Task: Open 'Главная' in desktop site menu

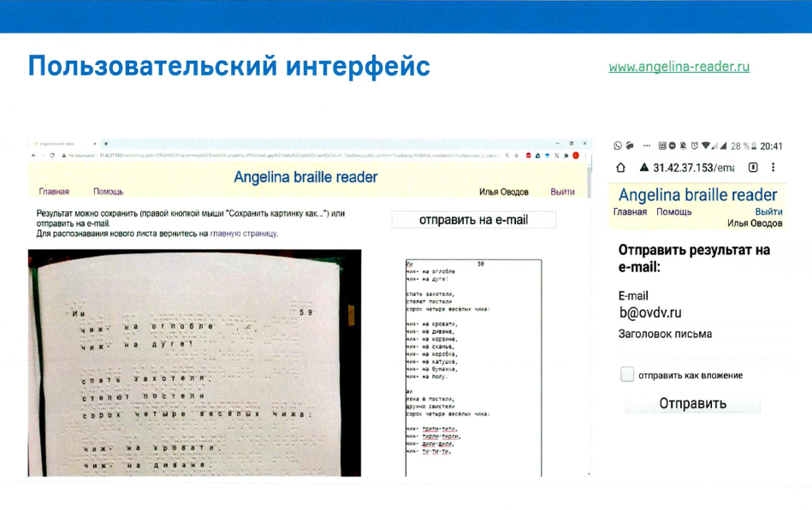Action: pyautogui.click(x=54, y=192)
